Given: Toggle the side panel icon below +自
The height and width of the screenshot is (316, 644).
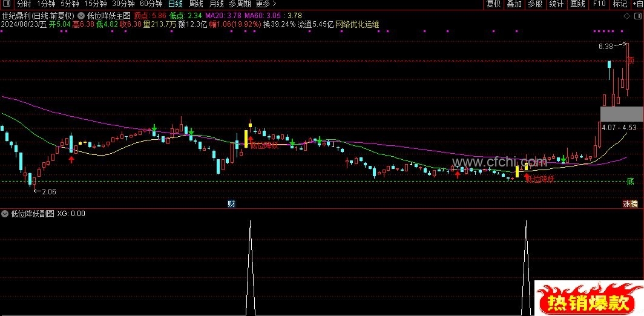Looking at the screenshot, I should pos(639,16).
